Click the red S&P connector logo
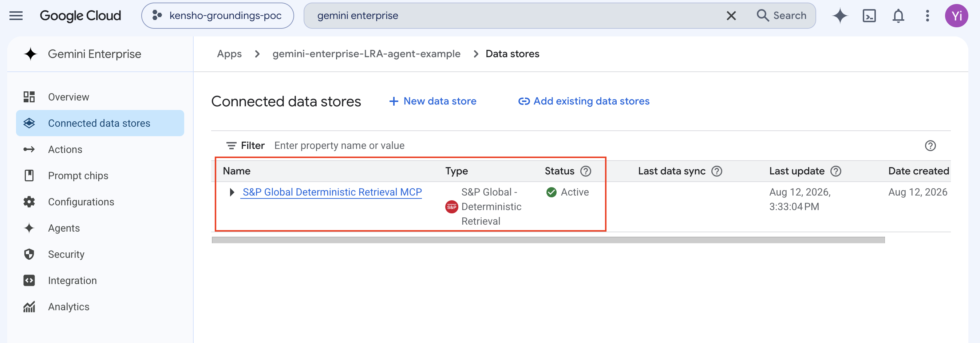Viewport: 980px width, 343px height. [451, 207]
